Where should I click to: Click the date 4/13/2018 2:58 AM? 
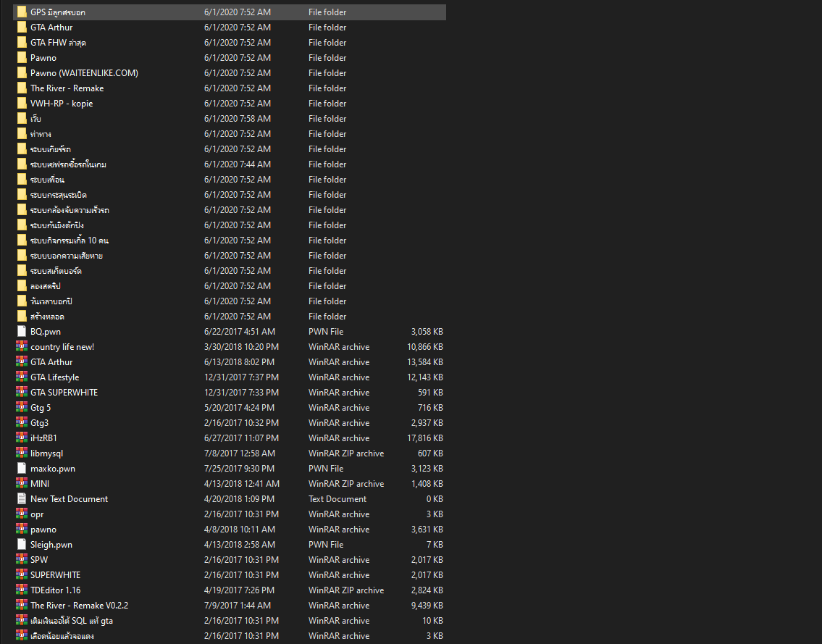240,544
